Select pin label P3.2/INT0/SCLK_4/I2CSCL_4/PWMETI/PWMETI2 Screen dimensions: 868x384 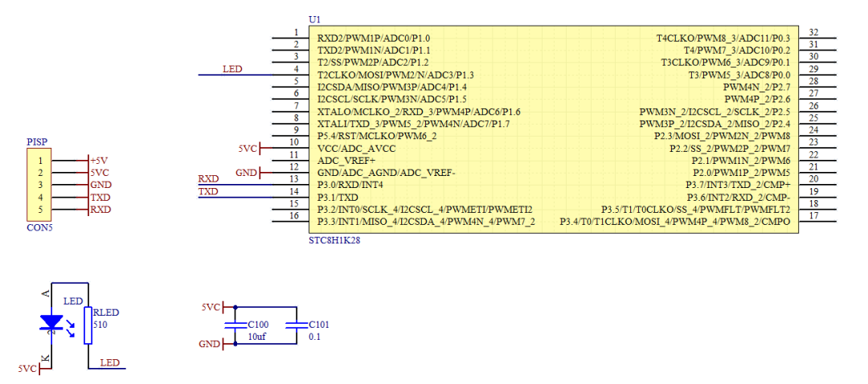point(425,209)
